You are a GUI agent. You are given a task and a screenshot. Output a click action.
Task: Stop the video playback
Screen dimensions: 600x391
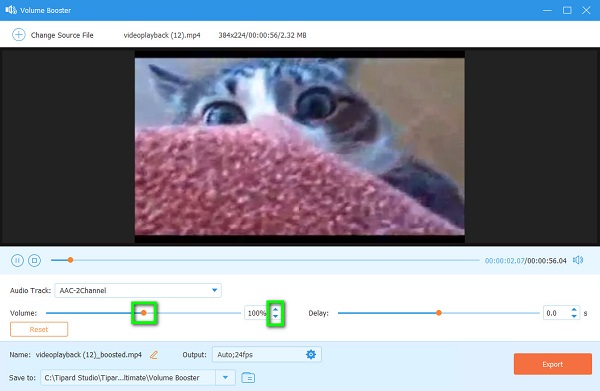(34, 261)
